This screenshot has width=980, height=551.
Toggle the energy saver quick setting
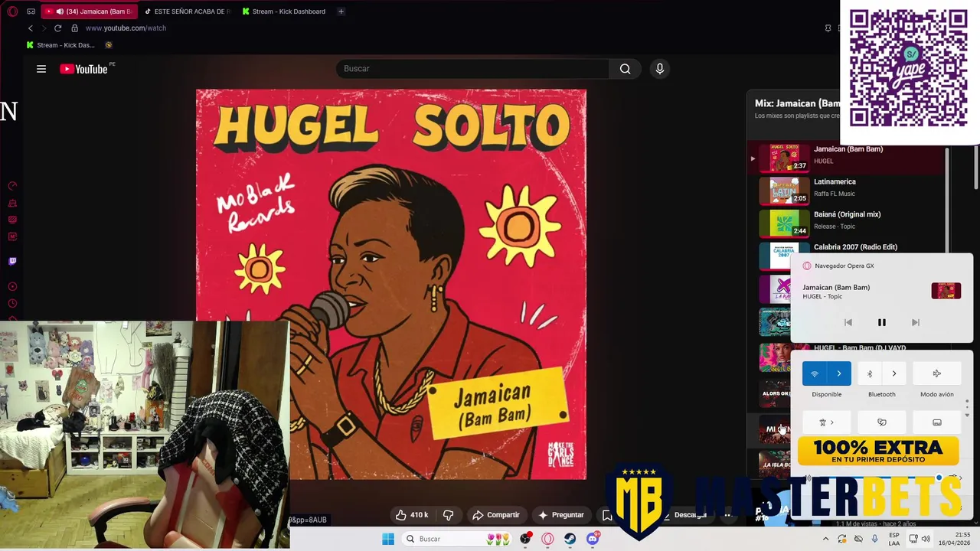click(x=881, y=422)
